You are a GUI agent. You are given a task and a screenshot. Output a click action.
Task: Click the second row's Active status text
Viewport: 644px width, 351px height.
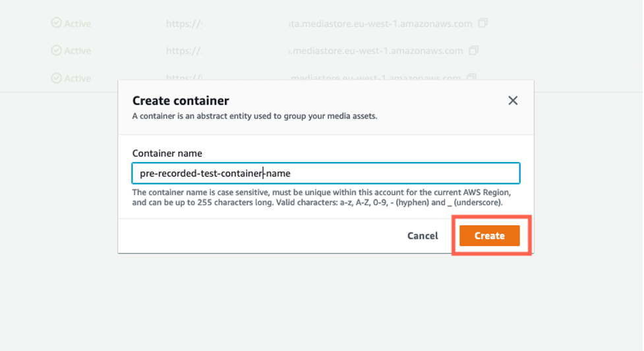78,51
